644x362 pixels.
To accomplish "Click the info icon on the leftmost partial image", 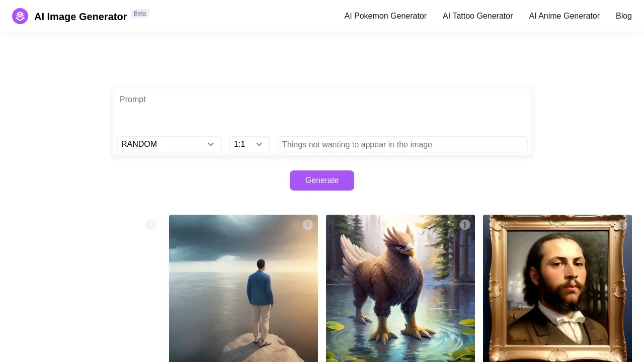I will pos(151,225).
